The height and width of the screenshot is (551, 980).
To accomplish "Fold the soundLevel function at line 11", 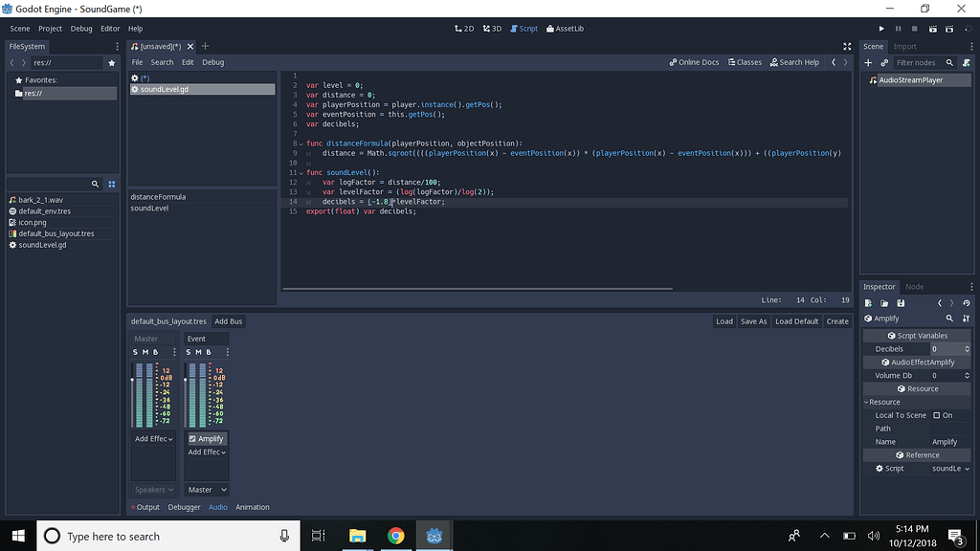I will pyautogui.click(x=301, y=172).
